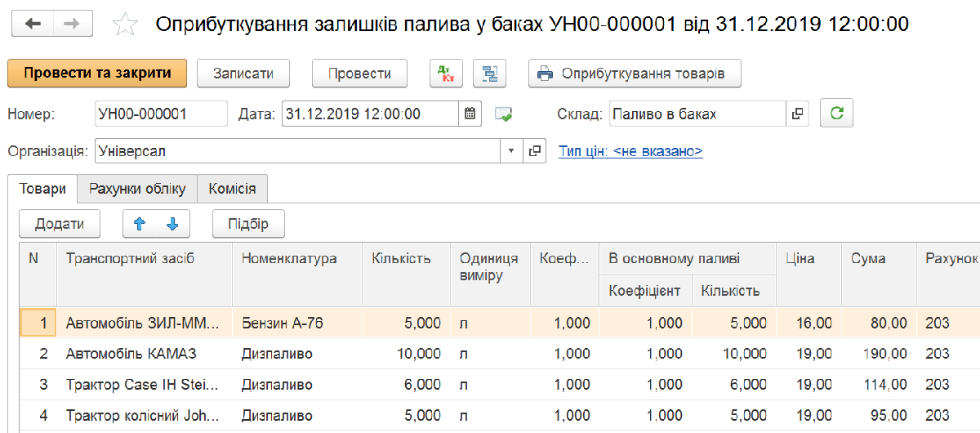The width and height of the screenshot is (980, 433).
Task: Add document to favorites with star icon
Action: tap(125, 25)
